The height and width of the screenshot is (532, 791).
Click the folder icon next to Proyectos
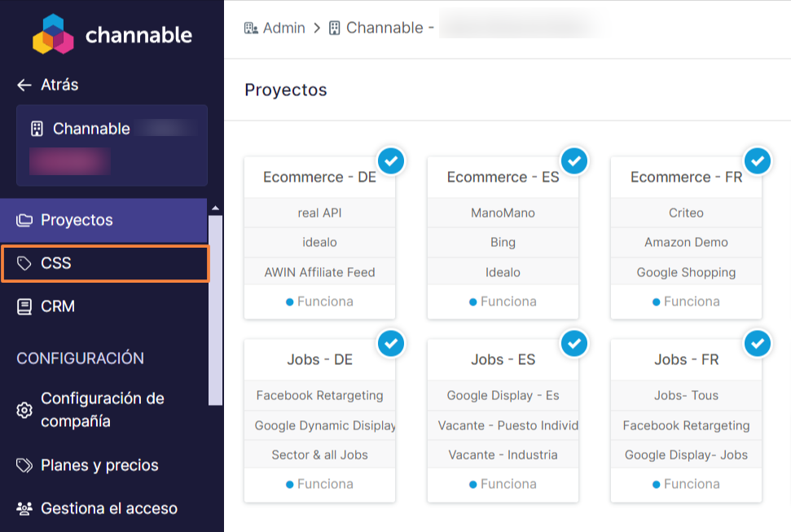click(x=24, y=220)
